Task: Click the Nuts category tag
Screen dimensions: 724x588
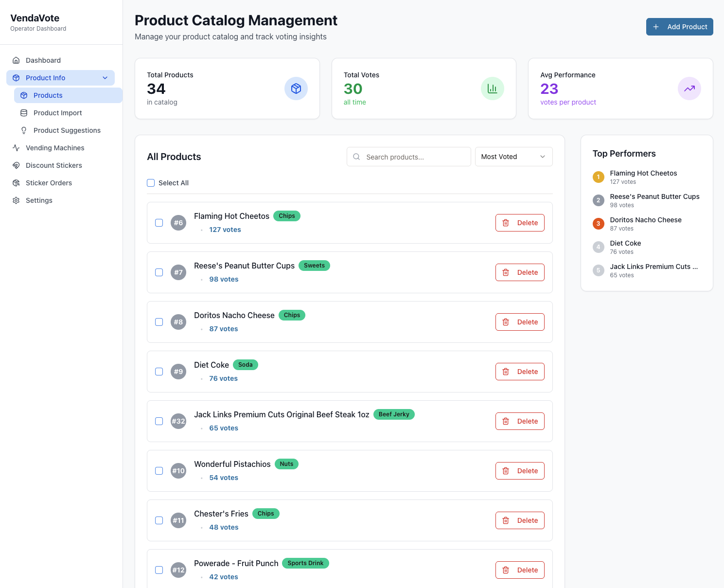Action: coord(286,464)
